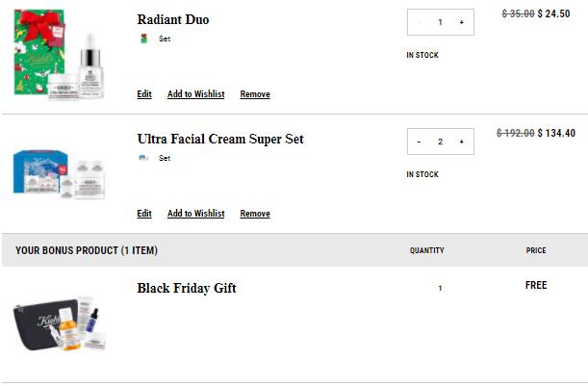Decrease Ultra Facial Cream Super Set quantity
This screenshot has width=588, height=386.
(x=419, y=142)
